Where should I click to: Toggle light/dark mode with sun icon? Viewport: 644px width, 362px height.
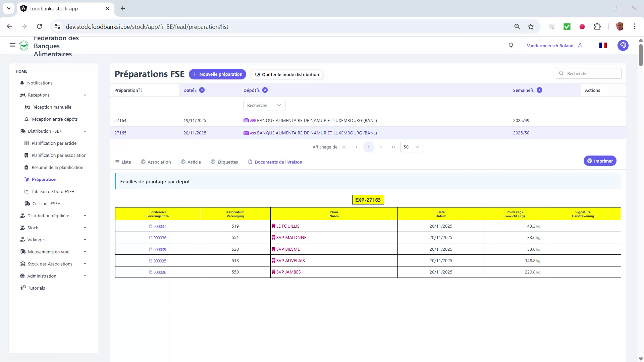pyautogui.click(x=511, y=45)
